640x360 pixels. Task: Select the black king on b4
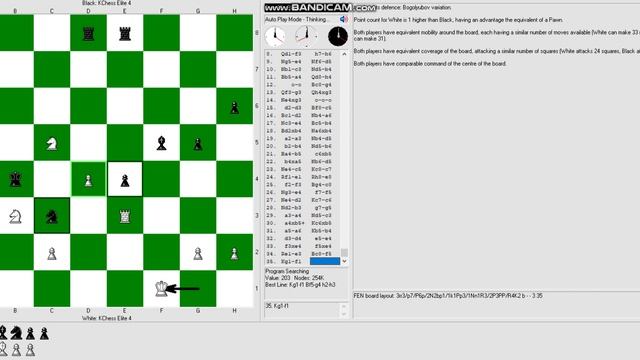point(16,179)
